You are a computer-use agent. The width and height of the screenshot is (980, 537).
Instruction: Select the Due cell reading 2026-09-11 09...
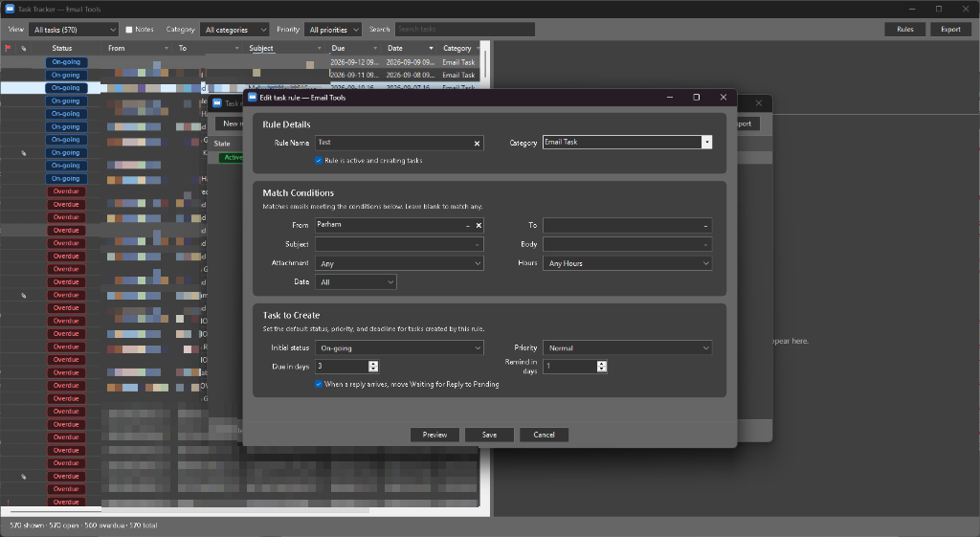pos(354,75)
